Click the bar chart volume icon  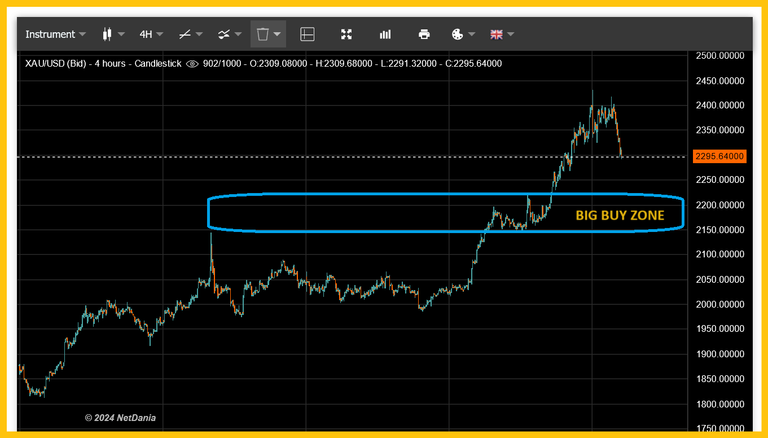click(x=385, y=34)
